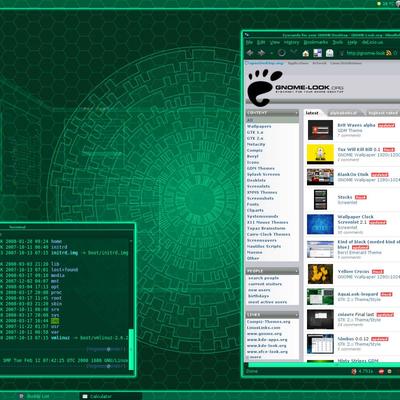This screenshot has width=400, height=400.
Task: Click the GNOME foot logo
Action: [x=265, y=87]
